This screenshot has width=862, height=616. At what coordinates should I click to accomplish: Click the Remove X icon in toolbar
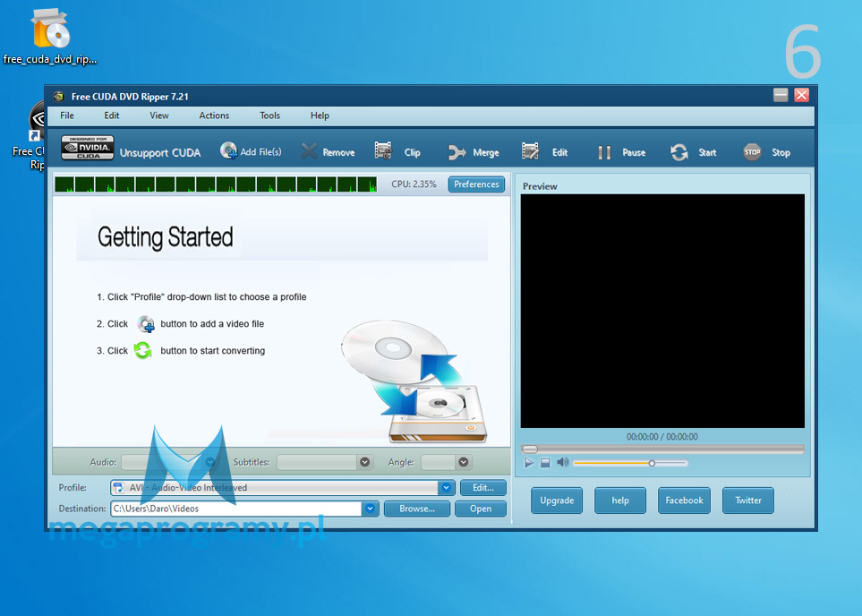tap(309, 151)
